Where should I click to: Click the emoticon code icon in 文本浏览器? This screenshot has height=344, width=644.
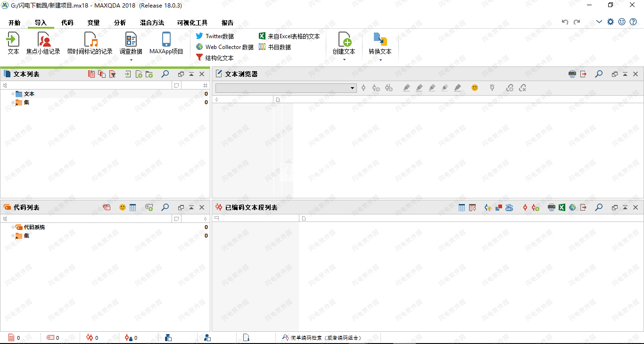[x=475, y=88]
